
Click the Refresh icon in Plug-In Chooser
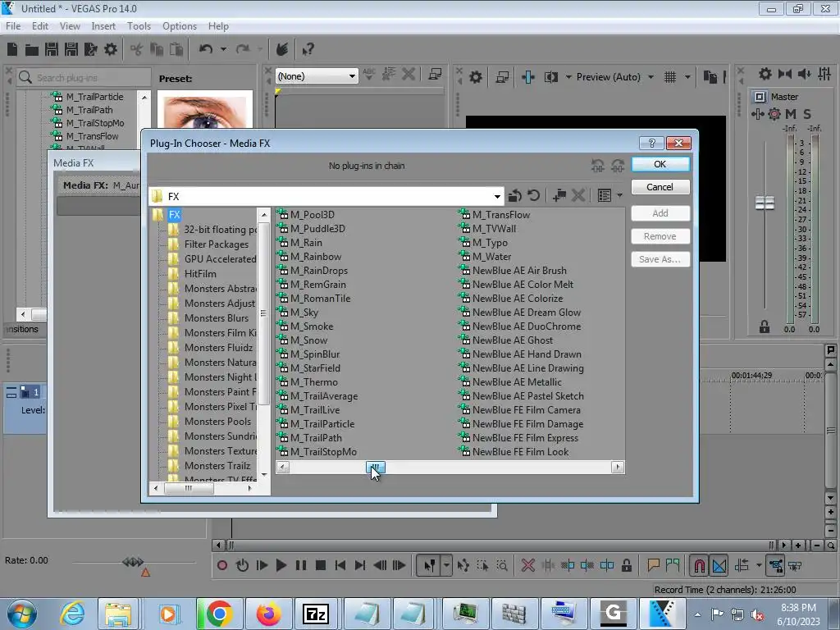[x=533, y=195]
